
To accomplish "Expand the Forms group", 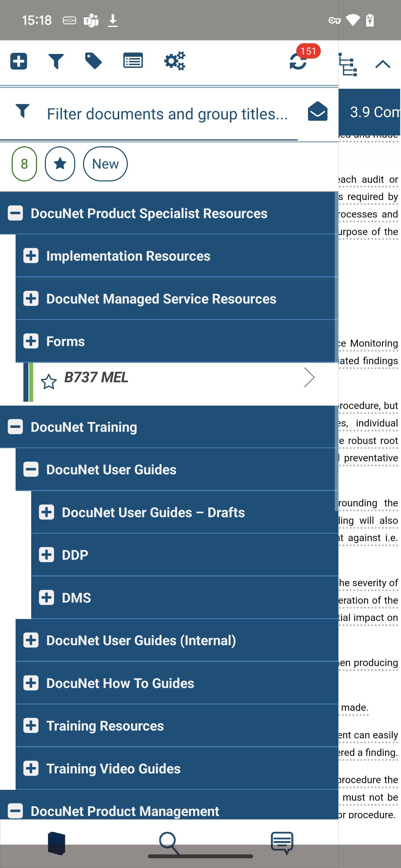I will click(31, 341).
